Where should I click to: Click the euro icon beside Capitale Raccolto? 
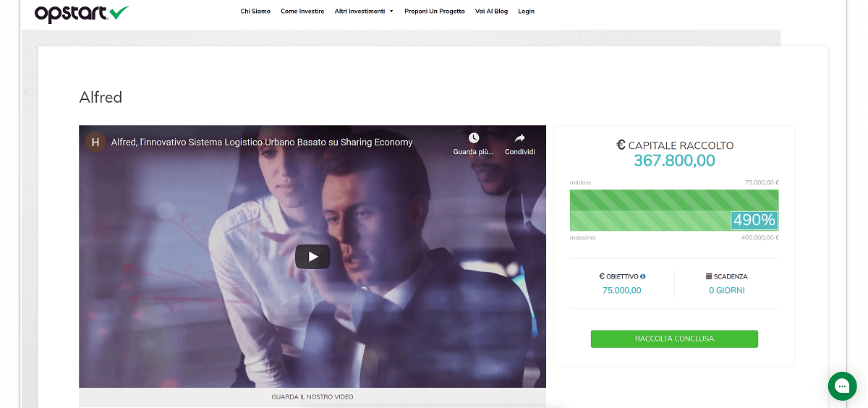(x=621, y=145)
